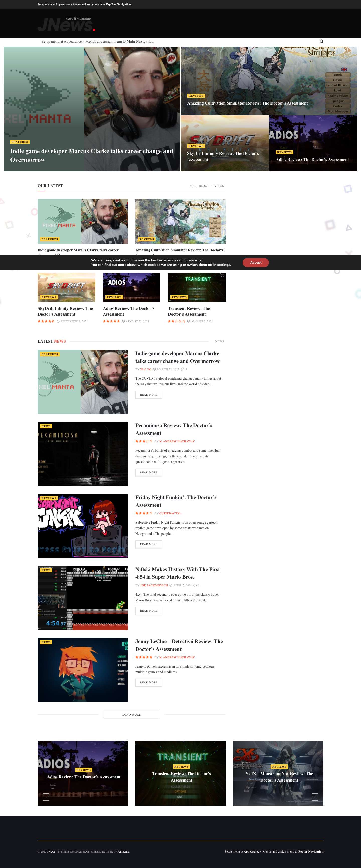Open Pecaminosa Review article title
The height and width of the screenshot is (868, 361).
point(174,429)
